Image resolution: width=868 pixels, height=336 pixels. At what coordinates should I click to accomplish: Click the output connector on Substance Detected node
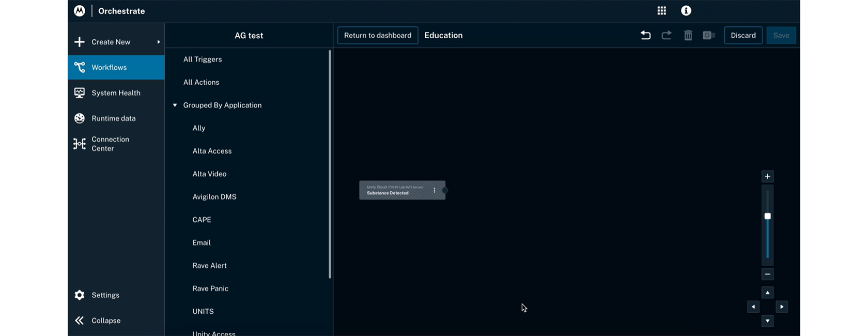point(445,190)
